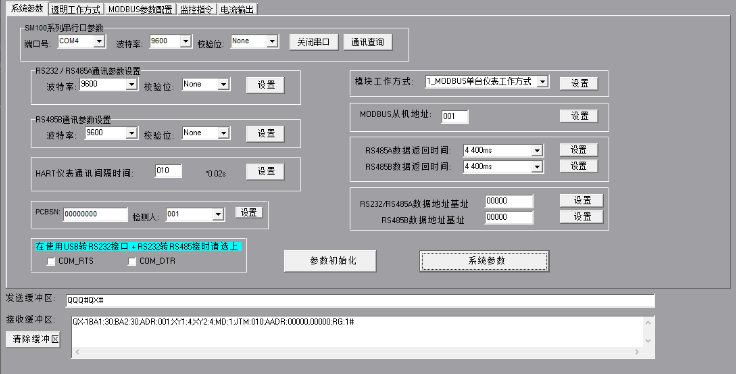Click 设置 for RS485B数据返回时间

[x=579, y=166]
